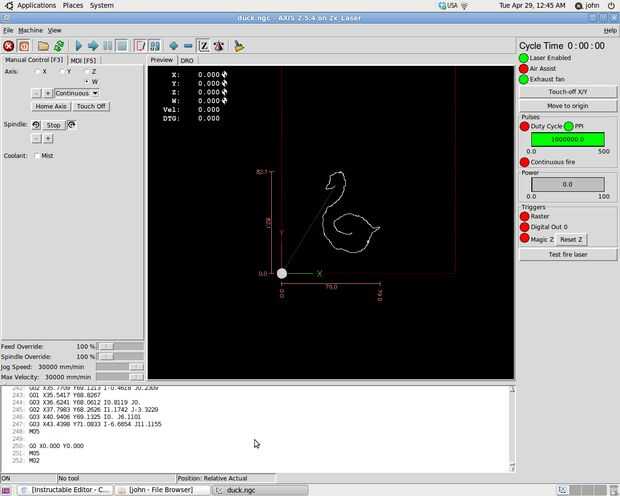The width and height of the screenshot is (620, 496).
Task: Click the Test fire laser button
Action: pyautogui.click(x=568, y=255)
